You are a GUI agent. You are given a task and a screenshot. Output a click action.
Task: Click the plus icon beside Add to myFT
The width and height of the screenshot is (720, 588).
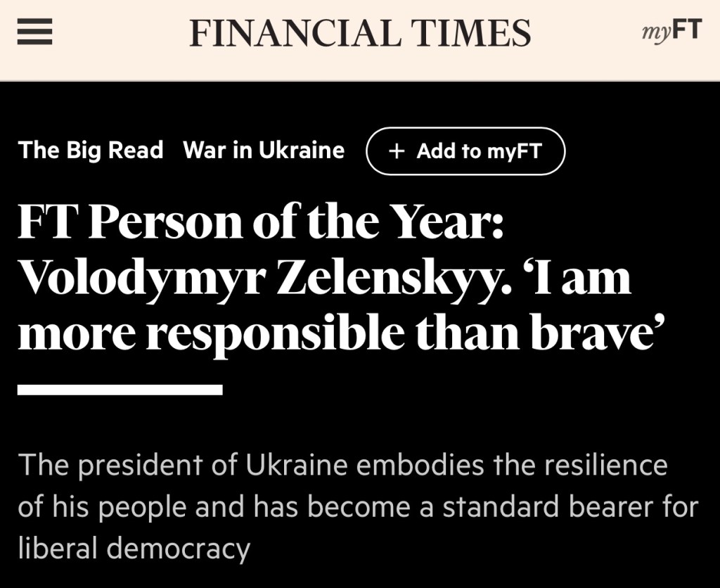point(397,151)
